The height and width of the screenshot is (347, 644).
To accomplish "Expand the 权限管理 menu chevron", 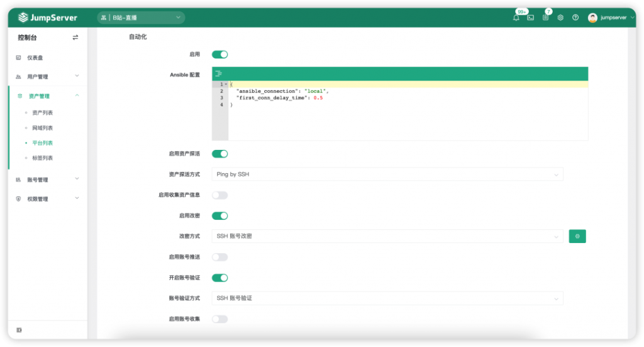I will click(x=77, y=198).
